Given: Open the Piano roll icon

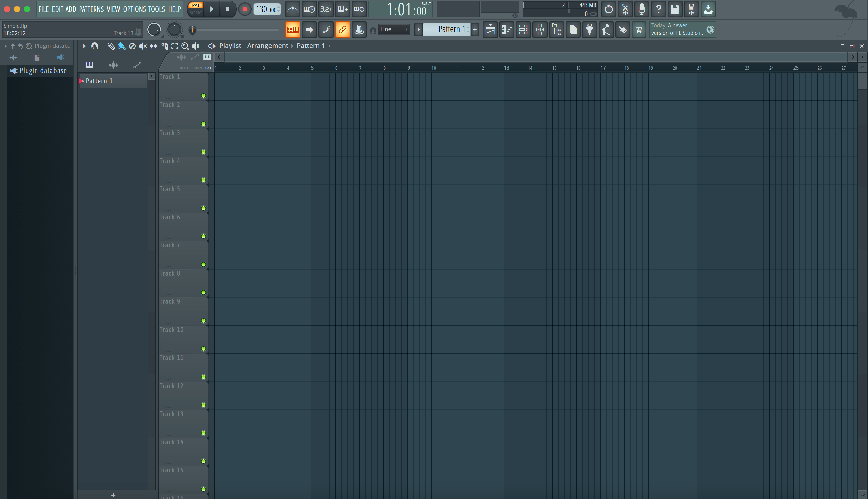Looking at the screenshot, I should click(x=507, y=30).
